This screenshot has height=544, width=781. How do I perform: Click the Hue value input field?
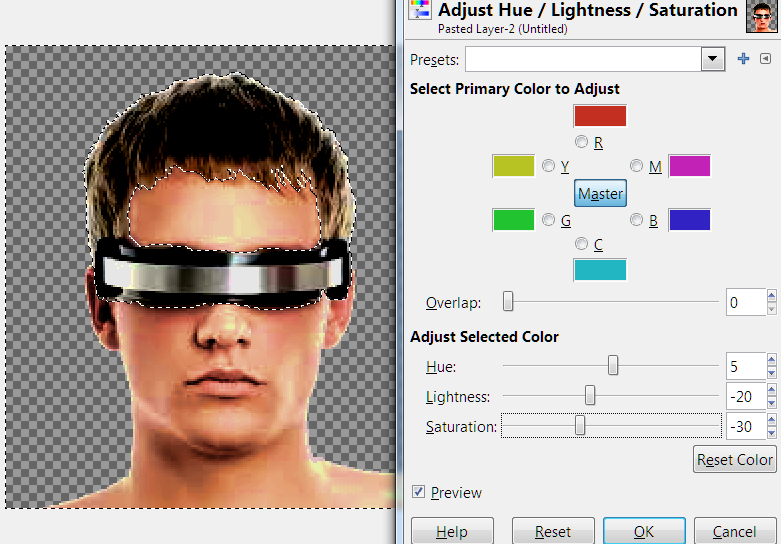[745, 366]
